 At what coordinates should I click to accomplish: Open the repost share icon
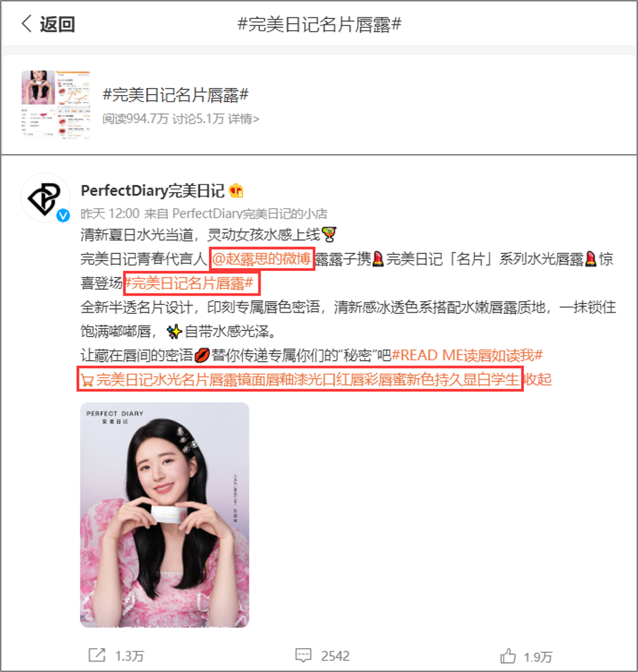[x=97, y=655]
